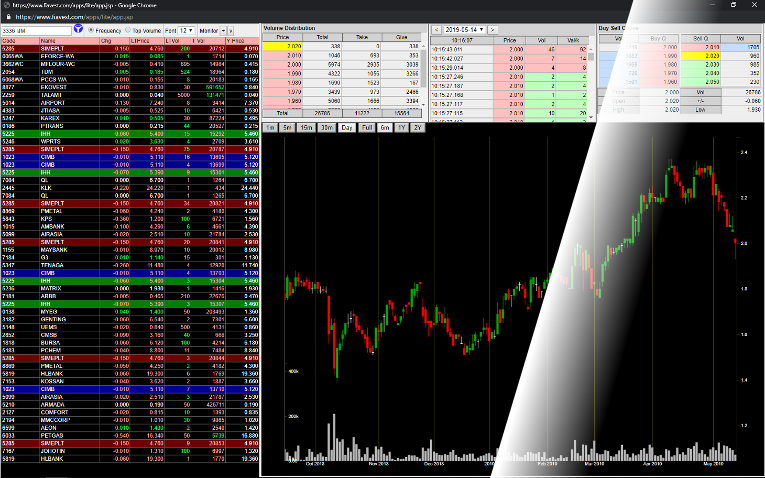Sort by the Code column header

tap(20, 41)
